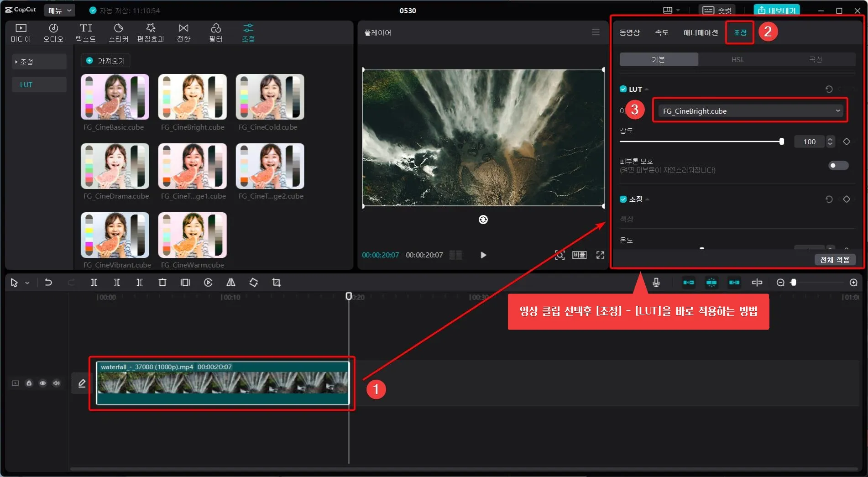Image resolution: width=868 pixels, height=477 pixels.
Task: Mute the track with the speaker icon
Action: (56, 383)
